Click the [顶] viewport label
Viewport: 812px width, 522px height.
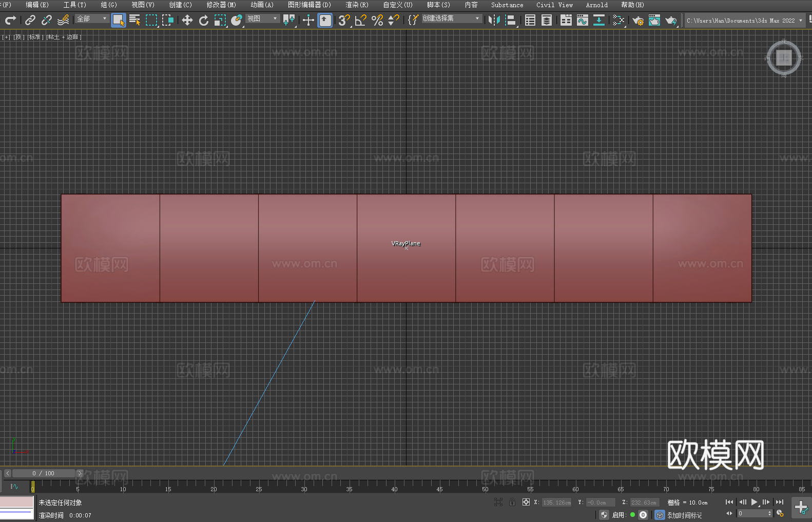pyautogui.click(x=18, y=37)
